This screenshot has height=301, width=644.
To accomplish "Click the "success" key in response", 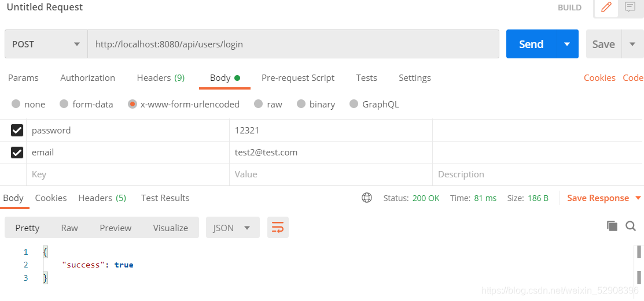I will [83, 265].
